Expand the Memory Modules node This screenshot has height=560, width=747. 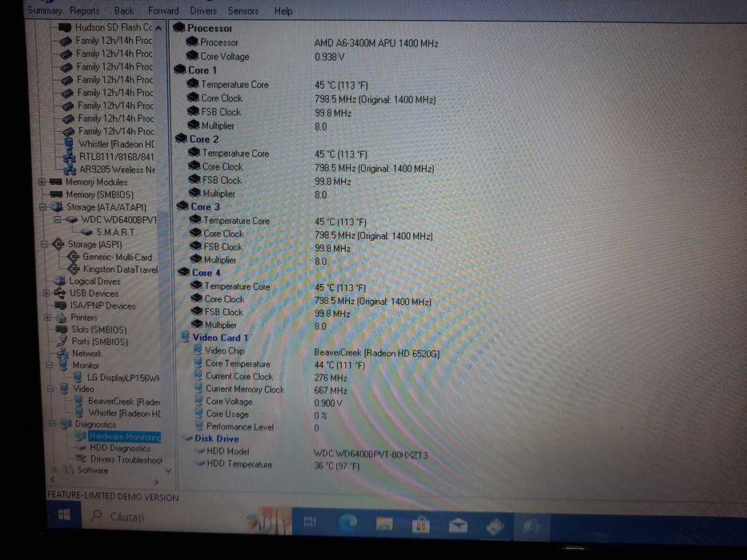(x=42, y=182)
